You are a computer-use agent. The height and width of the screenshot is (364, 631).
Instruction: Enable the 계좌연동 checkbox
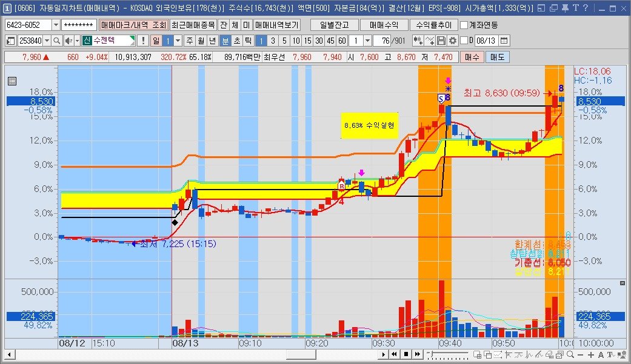point(464,25)
